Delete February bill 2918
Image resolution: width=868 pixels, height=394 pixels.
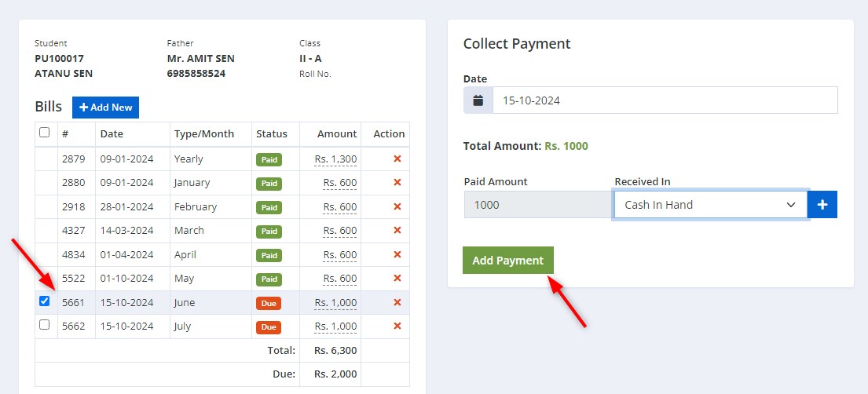[x=397, y=206]
